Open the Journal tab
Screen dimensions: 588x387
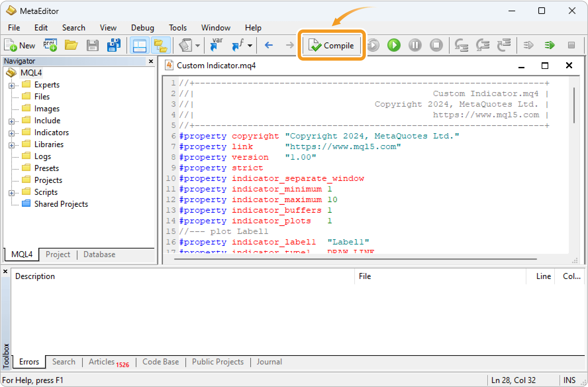click(x=269, y=362)
